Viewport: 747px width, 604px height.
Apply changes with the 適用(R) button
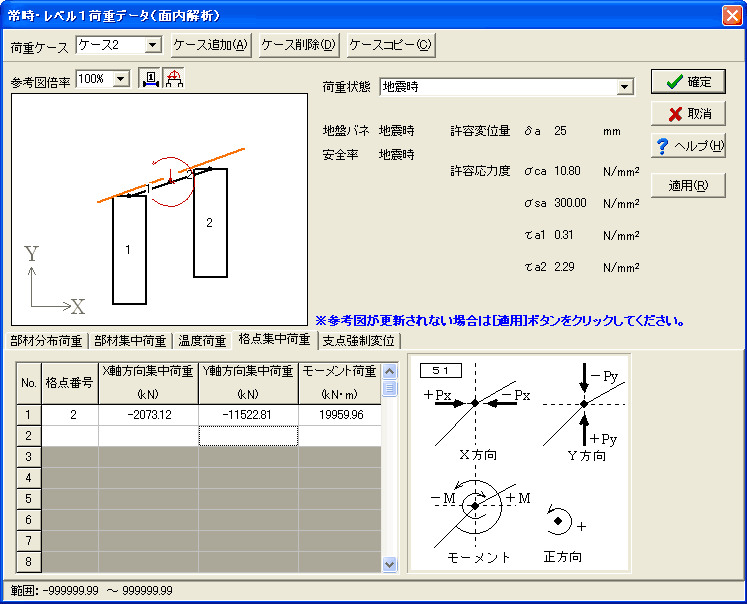click(x=688, y=185)
